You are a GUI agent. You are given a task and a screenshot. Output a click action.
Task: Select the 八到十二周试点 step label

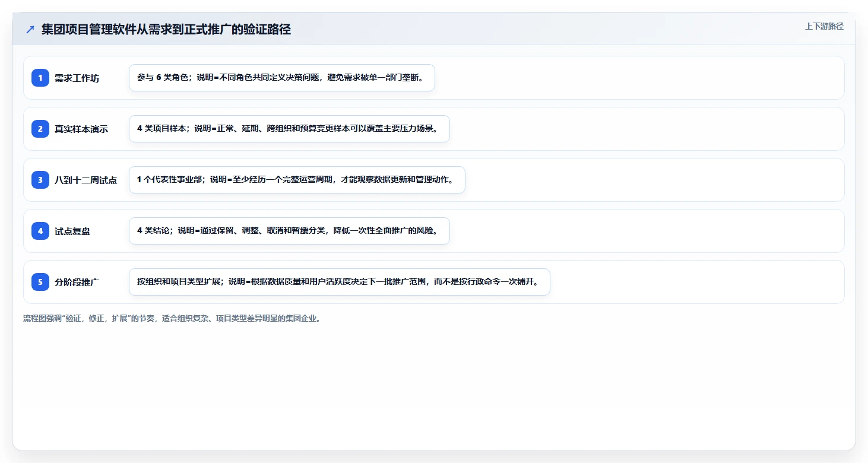tap(85, 180)
